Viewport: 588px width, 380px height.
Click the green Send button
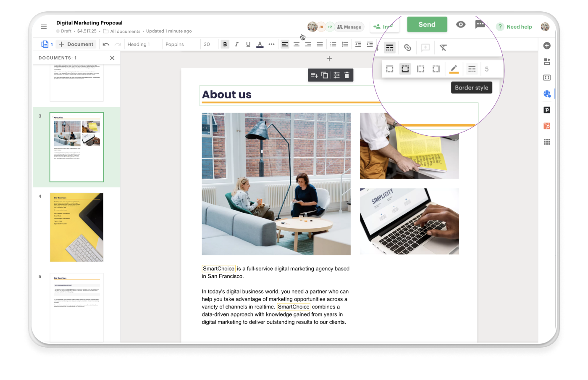427,24
